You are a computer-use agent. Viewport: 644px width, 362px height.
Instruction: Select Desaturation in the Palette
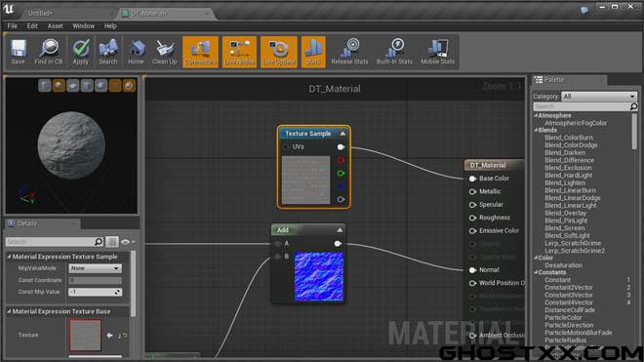click(x=564, y=265)
